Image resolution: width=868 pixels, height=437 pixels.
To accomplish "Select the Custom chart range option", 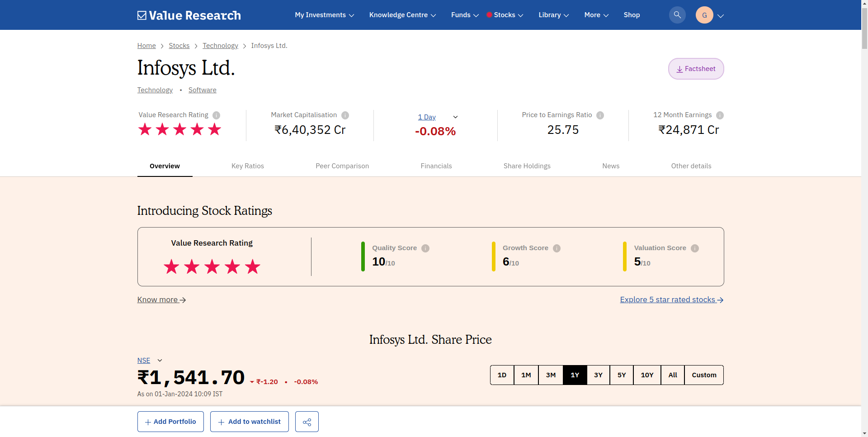I will point(703,375).
